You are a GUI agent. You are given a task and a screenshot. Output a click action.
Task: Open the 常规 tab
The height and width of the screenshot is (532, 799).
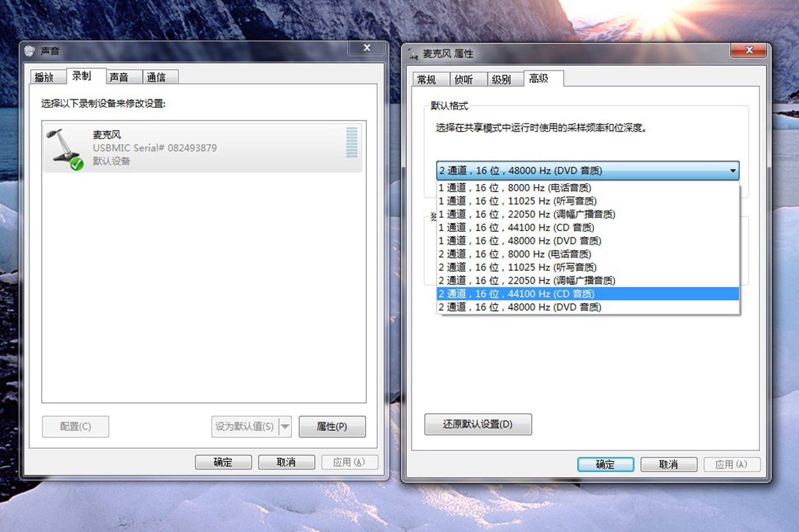pos(426,80)
